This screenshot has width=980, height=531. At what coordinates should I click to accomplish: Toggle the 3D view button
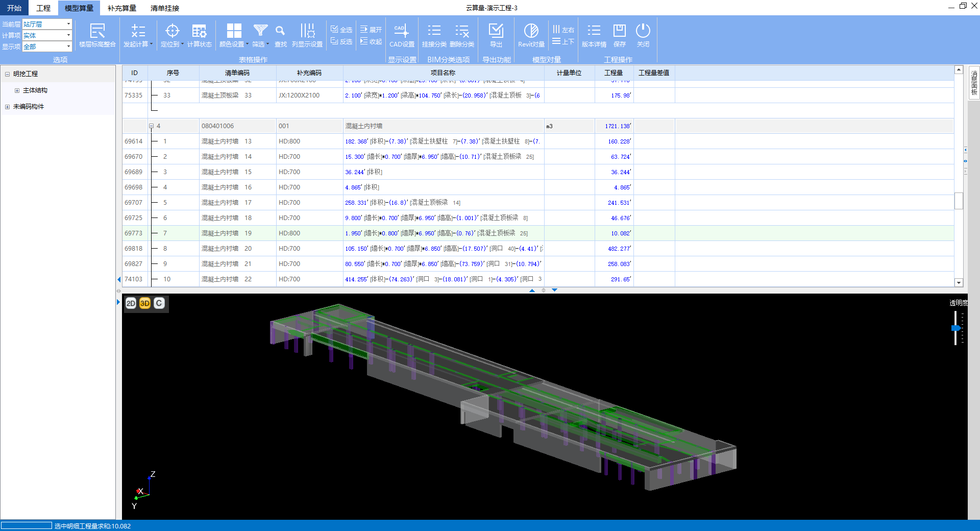(x=145, y=303)
